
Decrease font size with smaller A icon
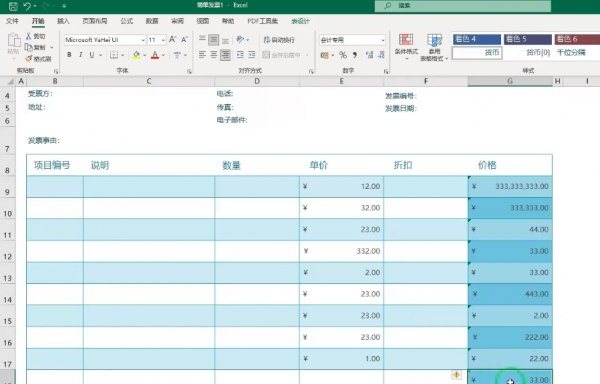point(184,39)
